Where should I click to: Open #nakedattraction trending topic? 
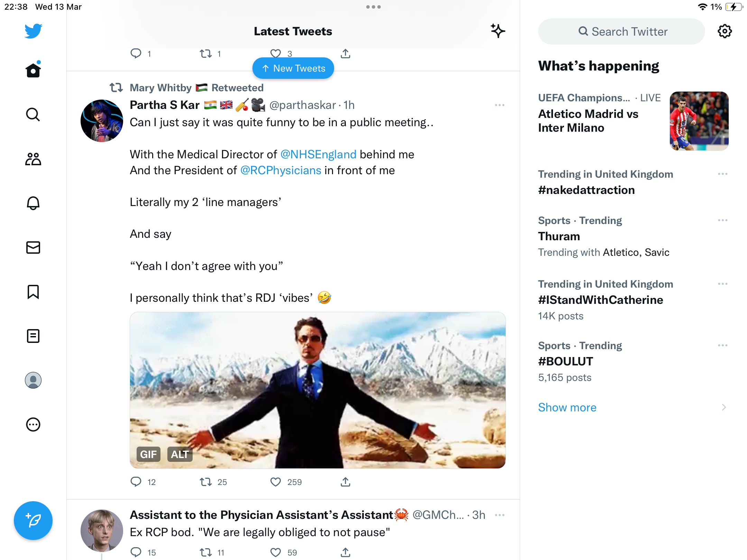(x=587, y=190)
